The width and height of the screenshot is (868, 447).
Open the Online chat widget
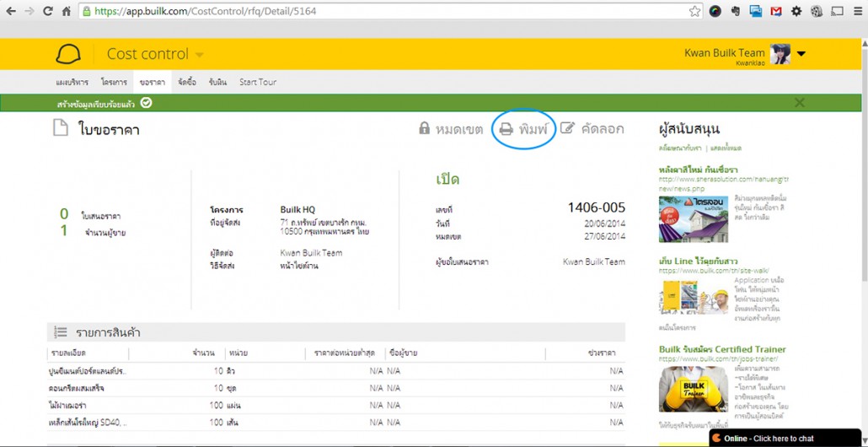pyautogui.click(x=785, y=438)
